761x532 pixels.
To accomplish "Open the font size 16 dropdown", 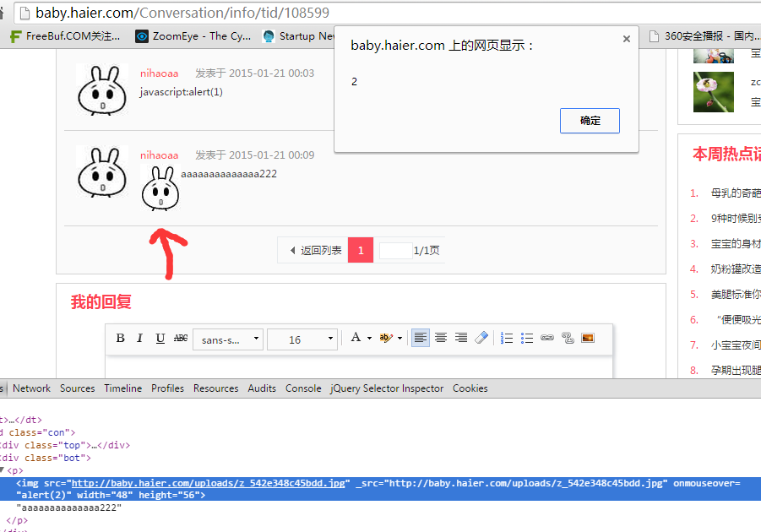I will click(x=302, y=339).
